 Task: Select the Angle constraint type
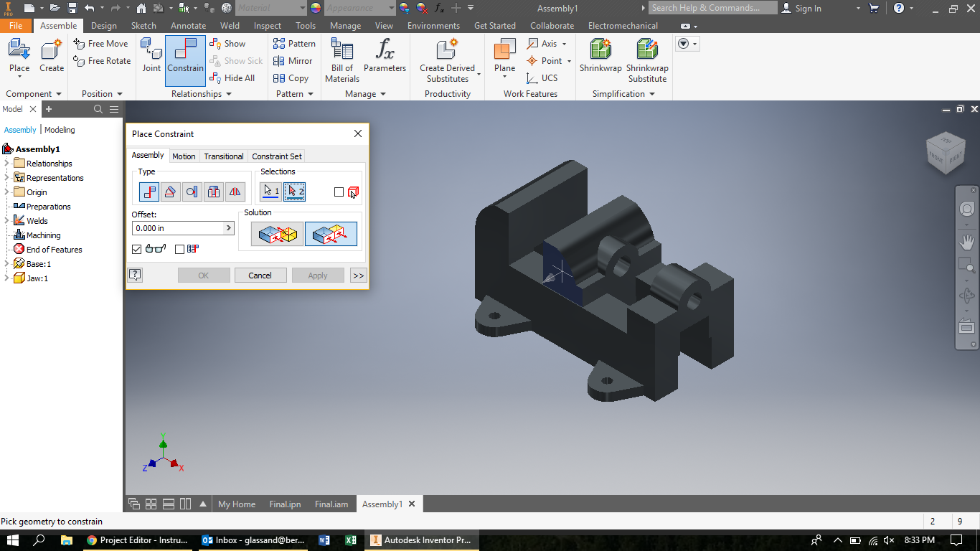[x=170, y=192]
